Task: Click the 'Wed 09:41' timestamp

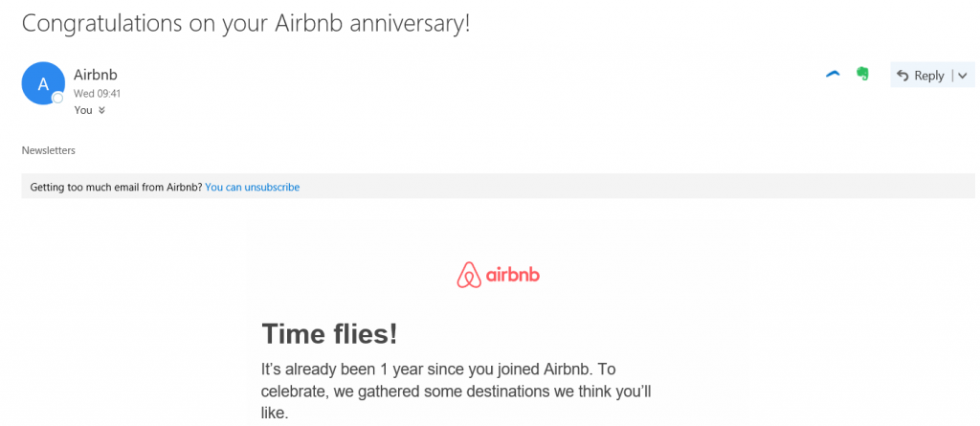Action: click(97, 94)
